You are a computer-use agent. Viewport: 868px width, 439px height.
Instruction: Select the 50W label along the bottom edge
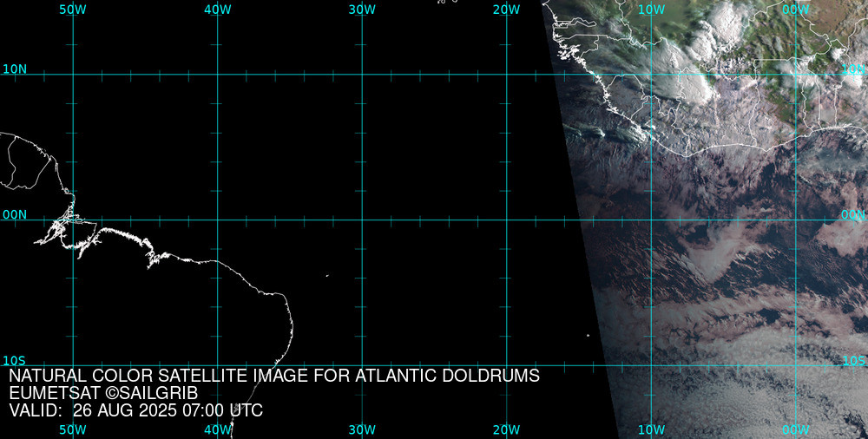[x=73, y=430]
